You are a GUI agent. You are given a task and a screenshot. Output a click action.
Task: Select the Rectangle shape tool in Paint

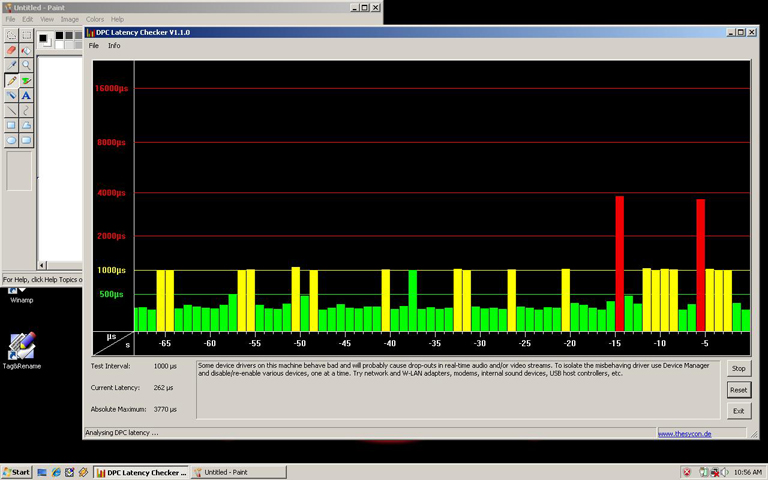(11, 125)
